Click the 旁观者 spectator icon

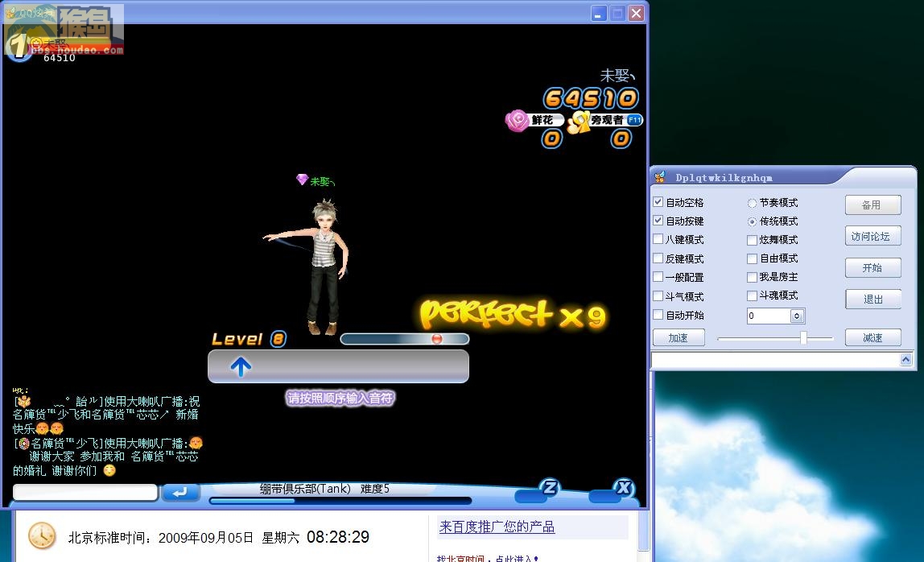pos(579,122)
